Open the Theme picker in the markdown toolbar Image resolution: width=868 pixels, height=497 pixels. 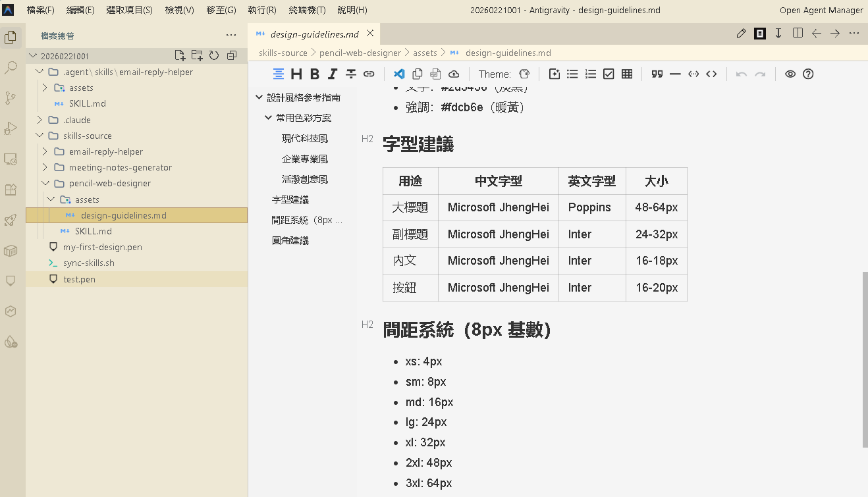tap(524, 74)
